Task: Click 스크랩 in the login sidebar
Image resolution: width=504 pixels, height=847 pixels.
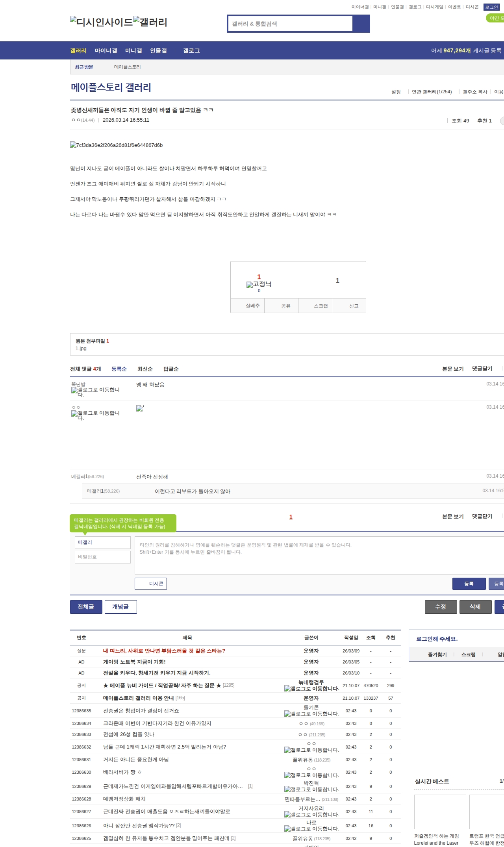Action: [x=469, y=654]
